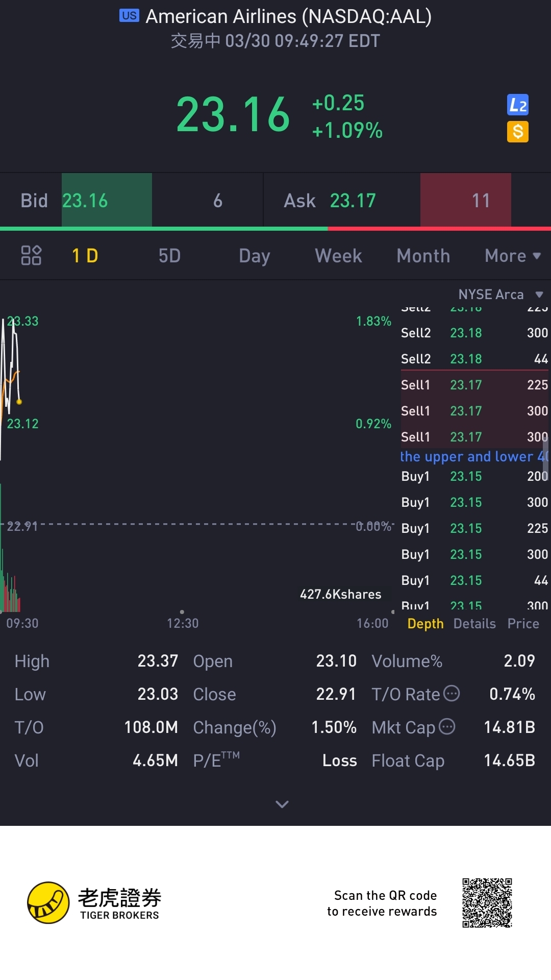Select the Day chart tab
Image resolution: width=551 pixels, height=980 pixels.
(x=255, y=256)
